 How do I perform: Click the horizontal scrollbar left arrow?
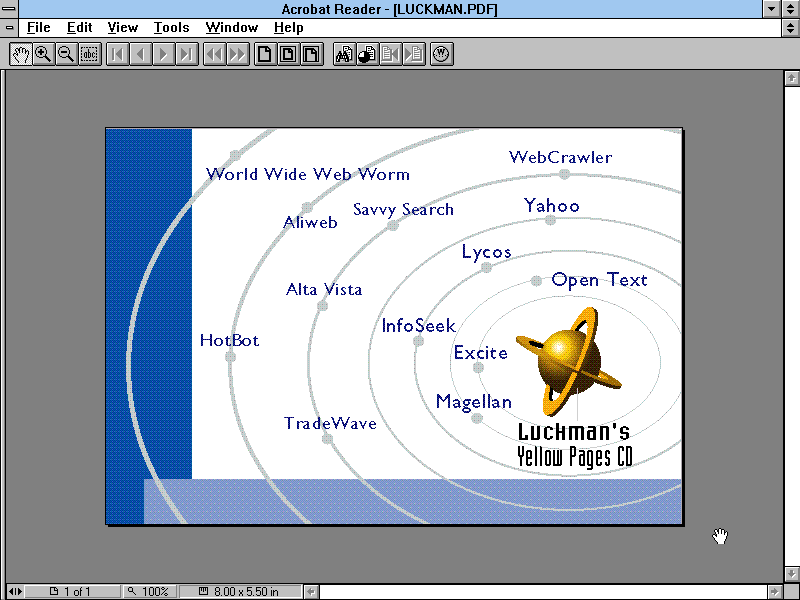tap(311, 592)
